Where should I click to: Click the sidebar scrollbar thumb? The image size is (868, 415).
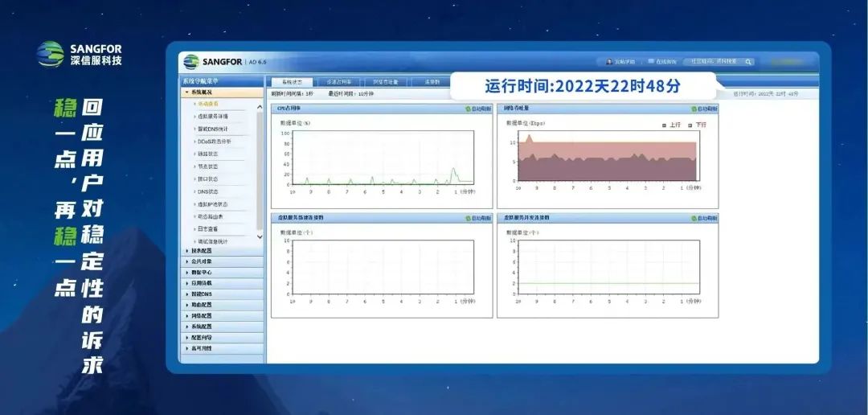260,171
